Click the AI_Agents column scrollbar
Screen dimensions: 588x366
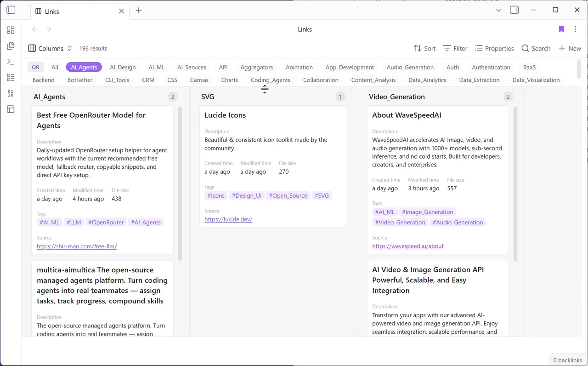[x=180, y=184]
